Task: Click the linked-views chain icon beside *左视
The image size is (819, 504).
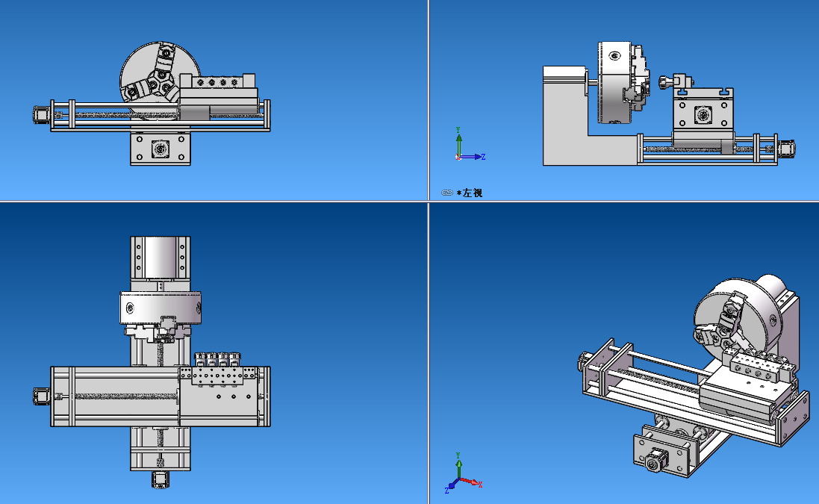Action: click(447, 193)
